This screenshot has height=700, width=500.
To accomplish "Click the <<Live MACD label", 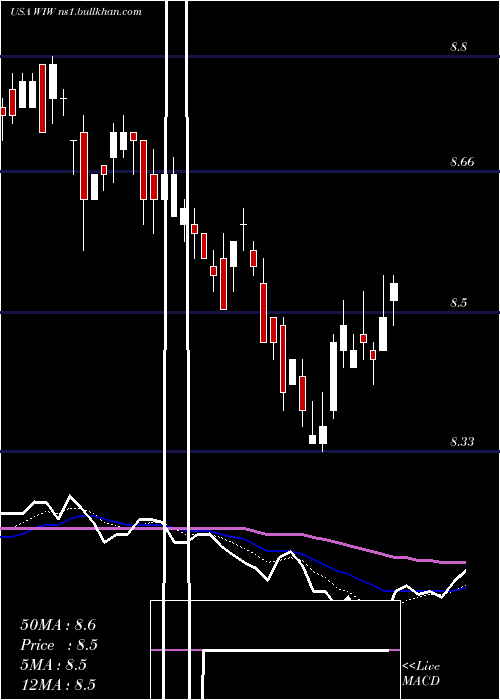I will tap(421, 673).
